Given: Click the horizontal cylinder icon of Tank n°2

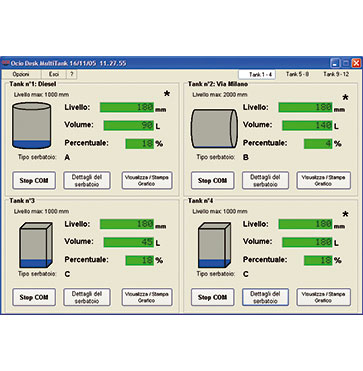Looking at the screenshot, I should pyautogui.click(x=214, y=128).
